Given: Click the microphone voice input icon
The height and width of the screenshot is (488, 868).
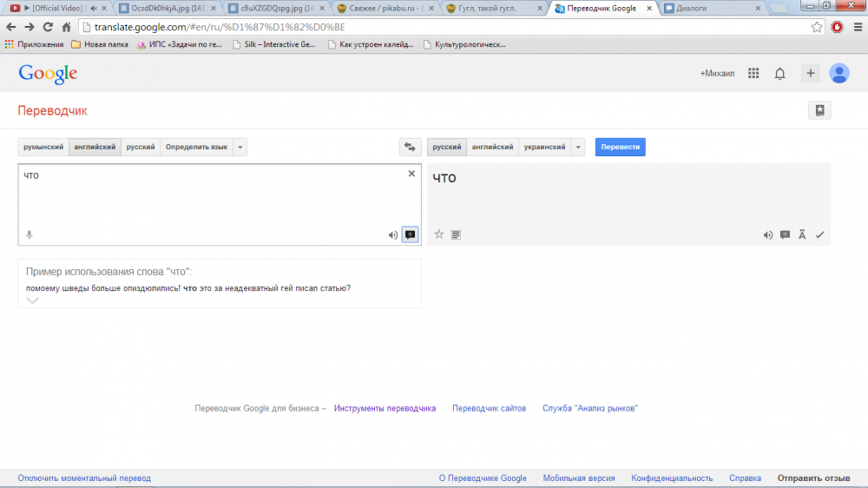Looking at the screenshot, I should tap(30, 234).
